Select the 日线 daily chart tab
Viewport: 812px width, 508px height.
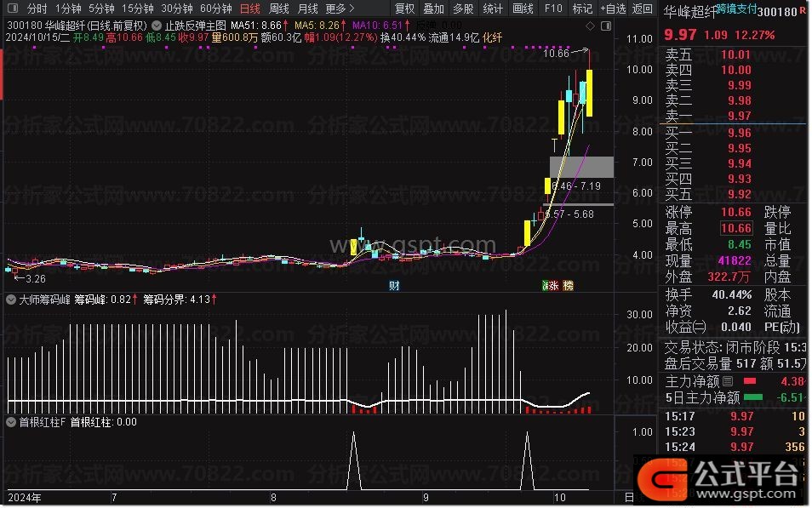tap(250, 9)
